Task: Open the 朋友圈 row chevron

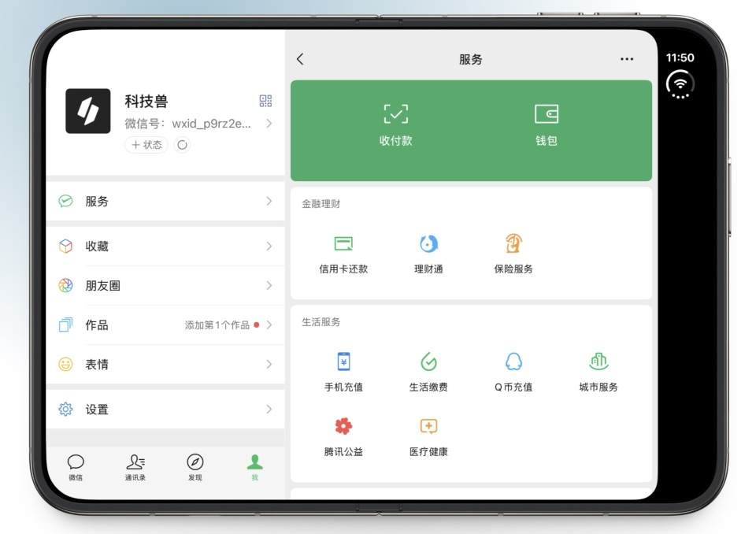Action: coord(269,286)
